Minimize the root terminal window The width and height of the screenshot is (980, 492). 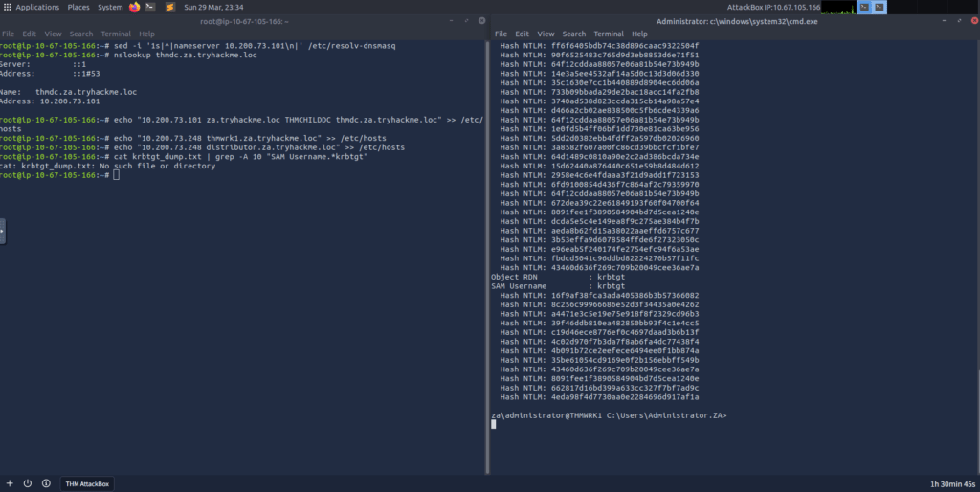(x=452, y=21)
